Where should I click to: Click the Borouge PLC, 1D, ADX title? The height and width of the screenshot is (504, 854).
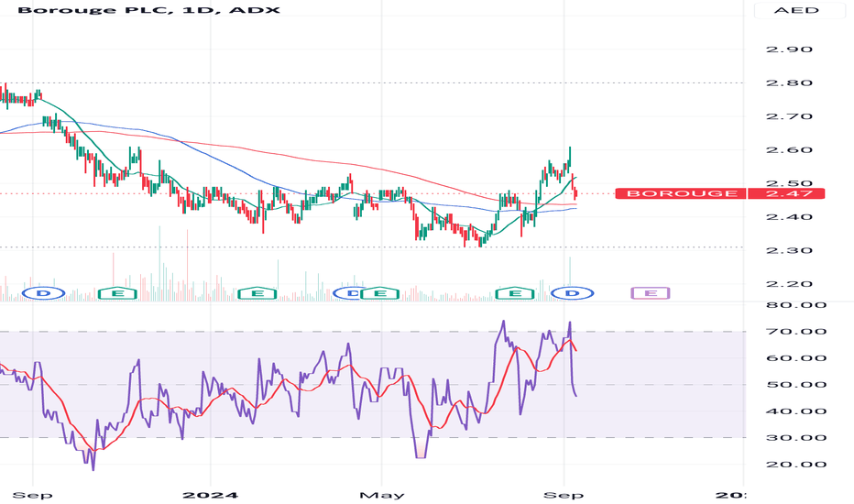click(148, 10)
